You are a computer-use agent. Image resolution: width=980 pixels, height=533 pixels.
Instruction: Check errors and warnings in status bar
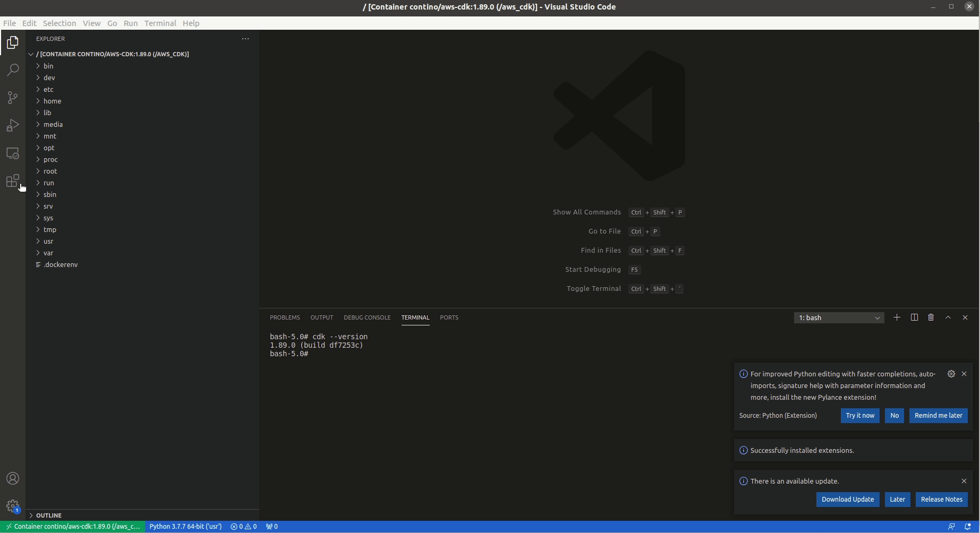243,526
